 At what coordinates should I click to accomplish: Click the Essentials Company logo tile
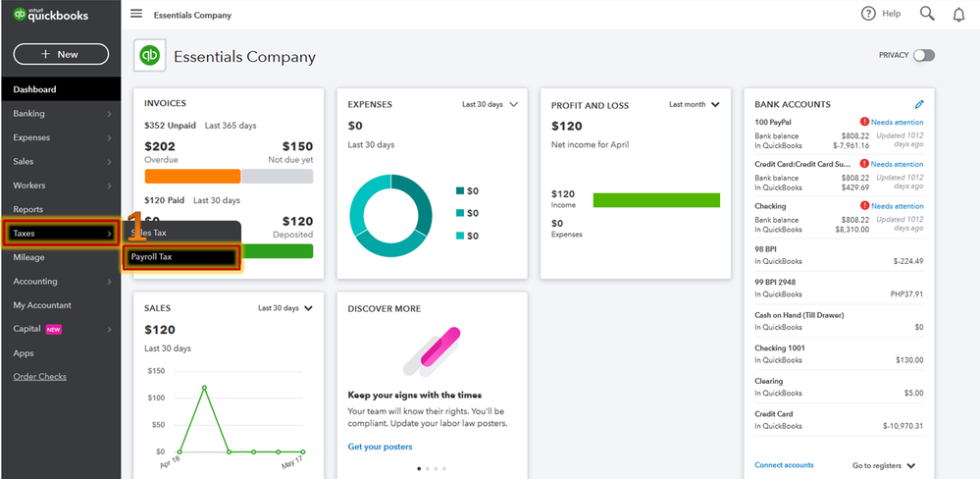click(149, 56)
